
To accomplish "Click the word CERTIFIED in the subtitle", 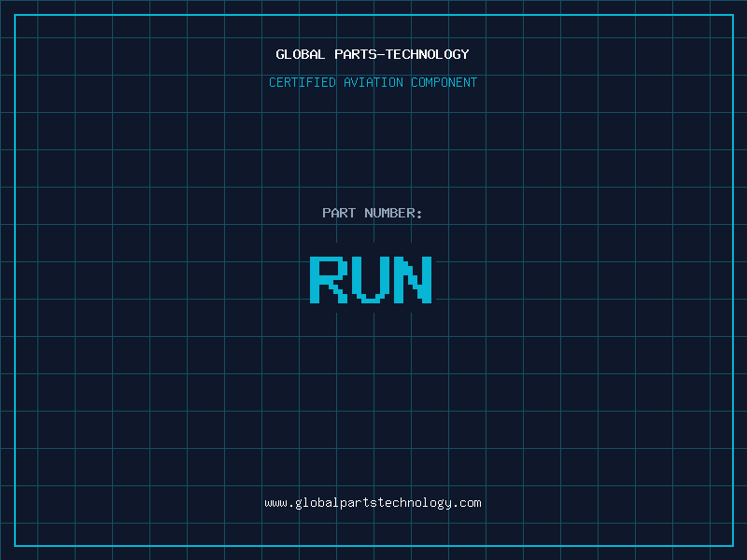I will (303, 82).
